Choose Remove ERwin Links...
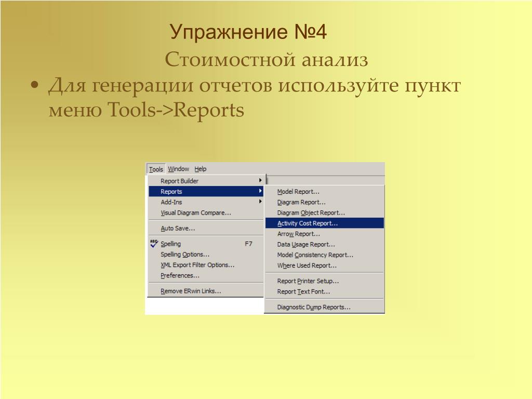 206,291
